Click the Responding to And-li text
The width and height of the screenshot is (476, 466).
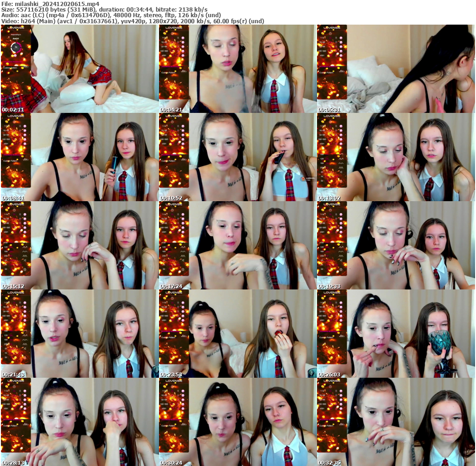click(x=16, y=36)
